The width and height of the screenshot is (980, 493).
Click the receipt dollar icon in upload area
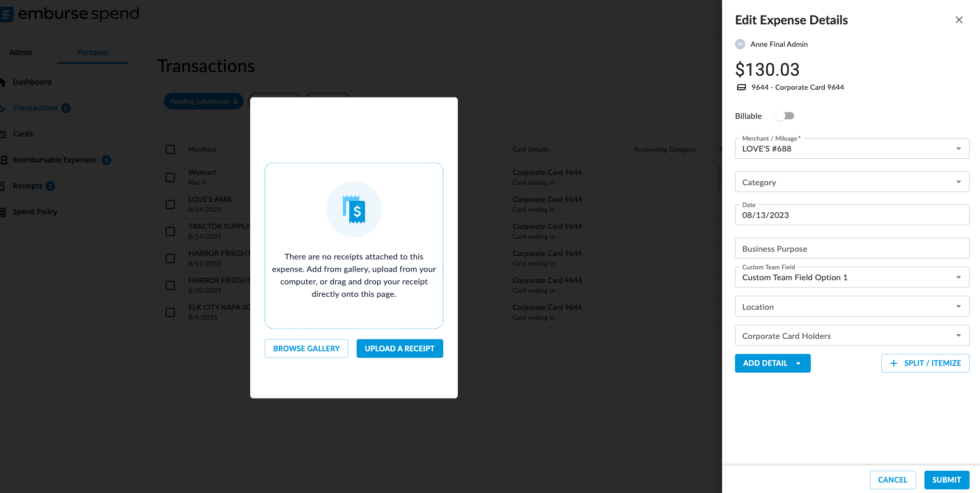click(354, 210)
